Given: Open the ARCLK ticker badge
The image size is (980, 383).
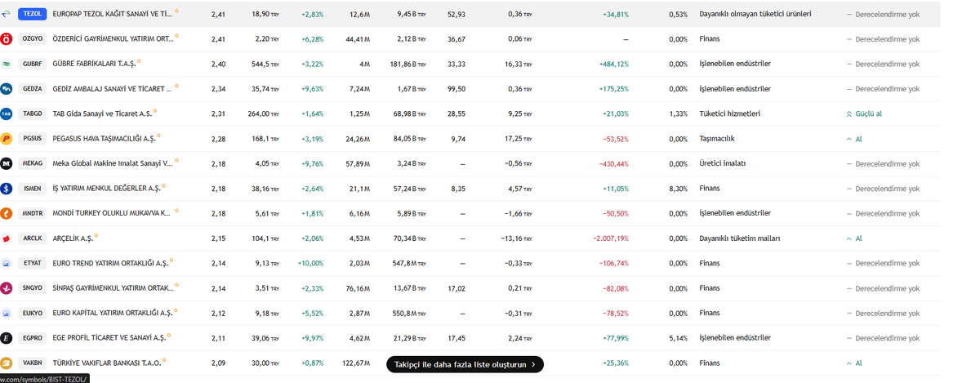Looking at the screenshot, I should coord(33,238).
